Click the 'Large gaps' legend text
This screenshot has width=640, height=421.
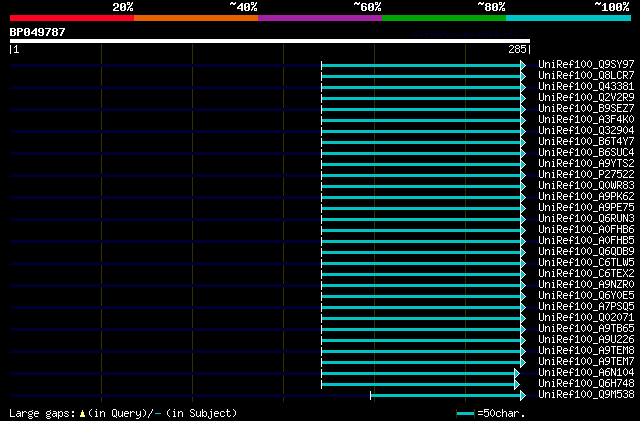[42, 413]
